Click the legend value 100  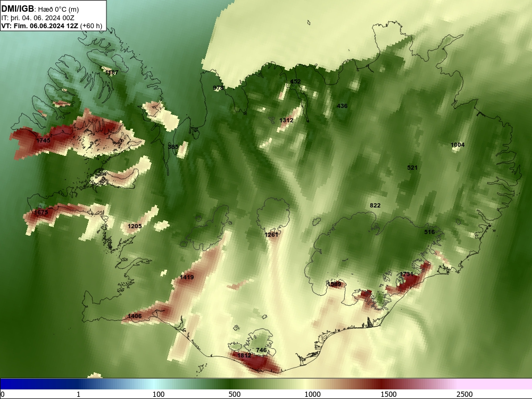click(159, 394)
